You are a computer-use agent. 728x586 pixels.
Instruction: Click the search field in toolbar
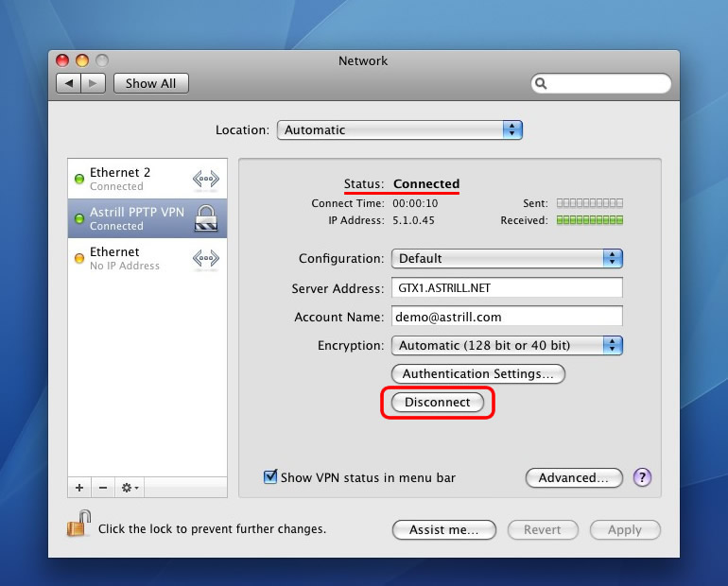[601, 83]
